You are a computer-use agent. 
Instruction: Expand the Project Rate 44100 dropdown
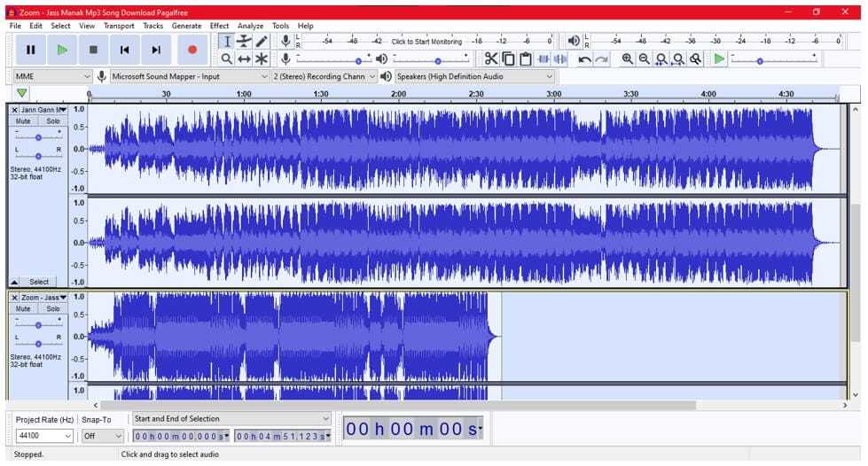point(44,436)
